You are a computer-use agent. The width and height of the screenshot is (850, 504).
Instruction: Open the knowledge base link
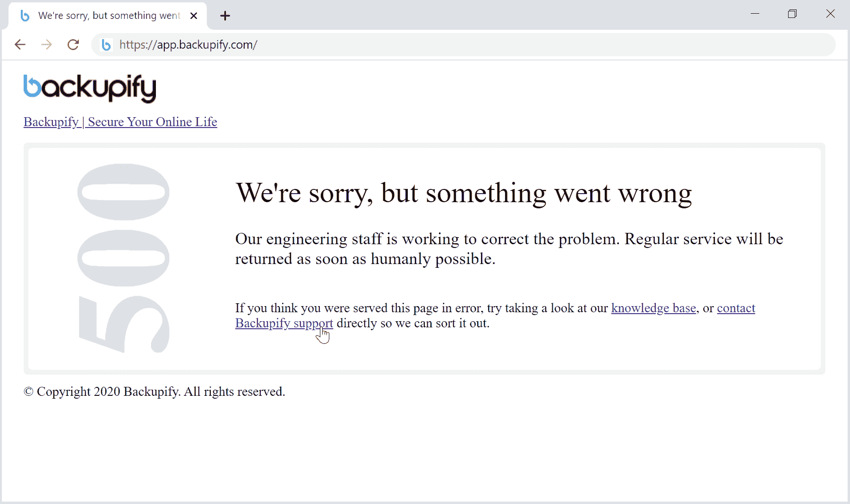(x=654, y=308)
